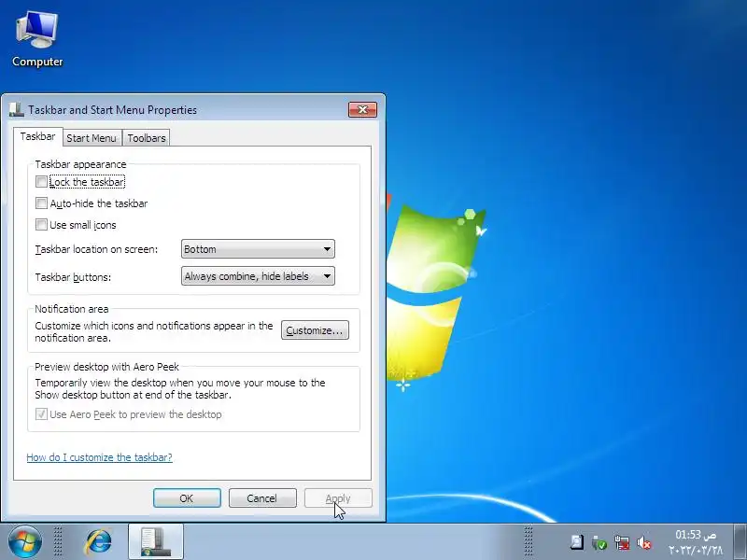Expand the Taskbar buttons combo box

point(258,276)
